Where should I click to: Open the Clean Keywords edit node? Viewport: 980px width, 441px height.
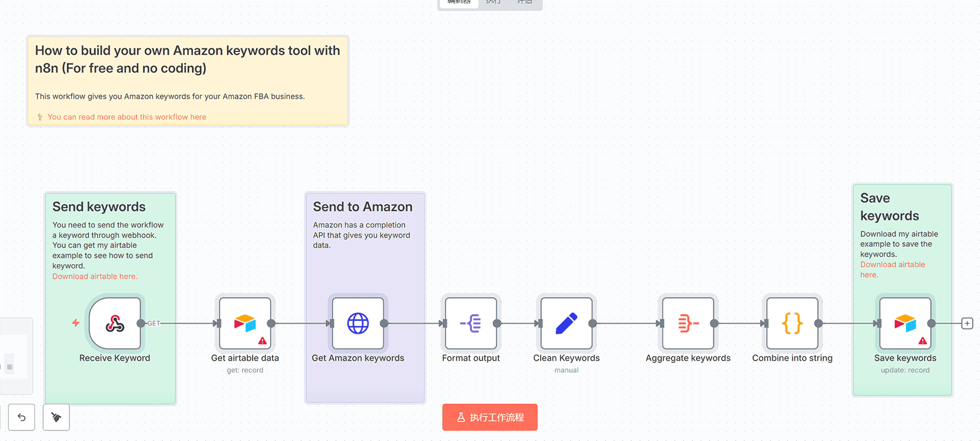pyautogui.click(x=566, y=323)
